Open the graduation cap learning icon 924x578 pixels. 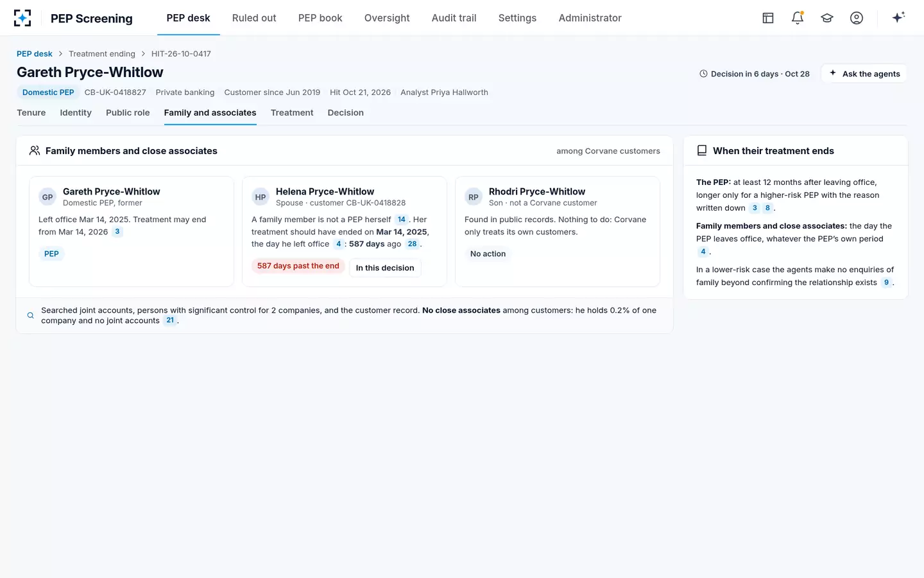point(827,18)
